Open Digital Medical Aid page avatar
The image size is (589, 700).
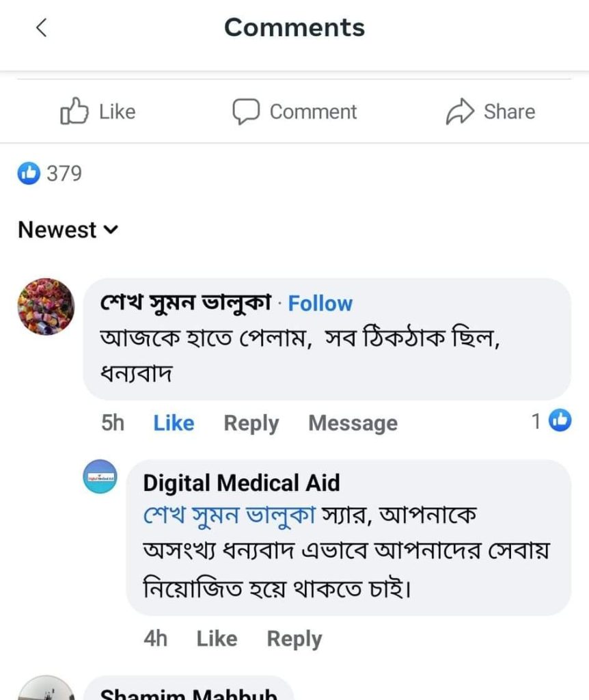(x=100, y=476)
